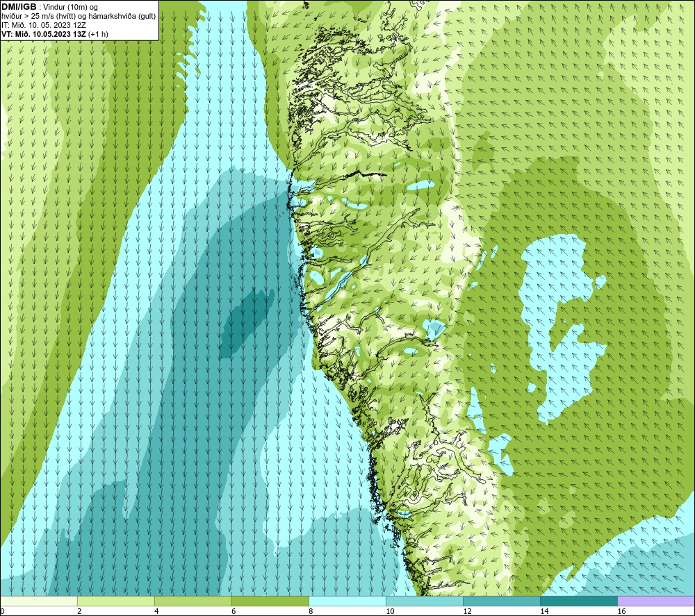This screenshot has width=695, height=616.
Task: Click the 4–6 m/s green legend swatch
Action: point(193,601)
